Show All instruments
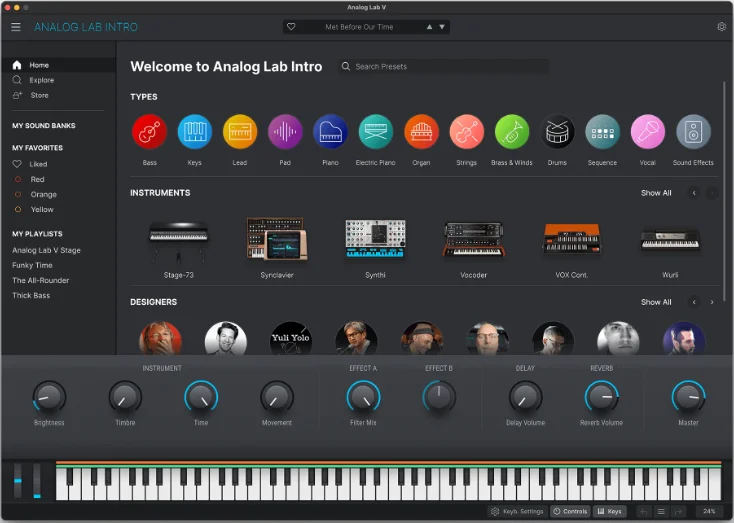Viewport: 734px width, 523px height. tap(656, 193)
